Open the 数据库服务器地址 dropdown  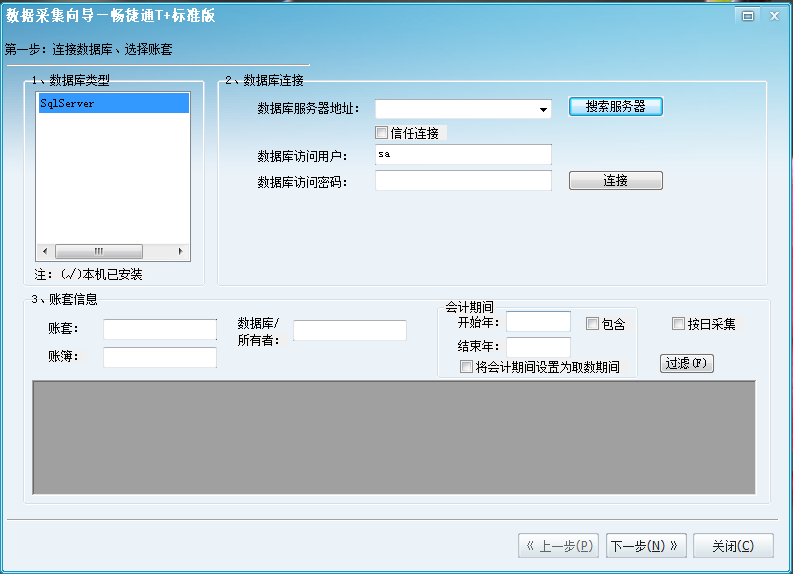click(543, 109)
